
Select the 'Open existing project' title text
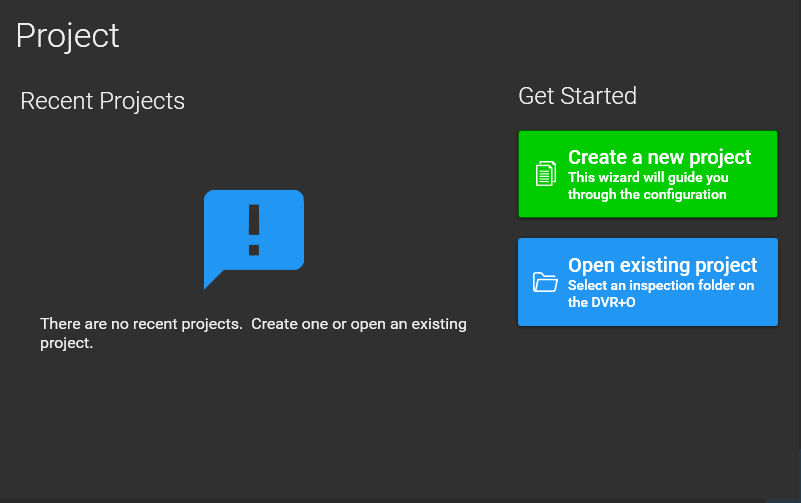tap(662, 265)
